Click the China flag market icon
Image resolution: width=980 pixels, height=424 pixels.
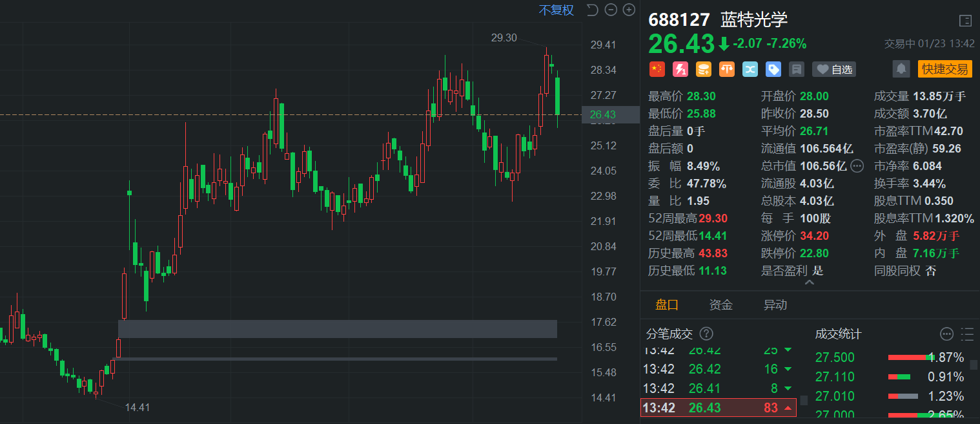tap(657, 69)
